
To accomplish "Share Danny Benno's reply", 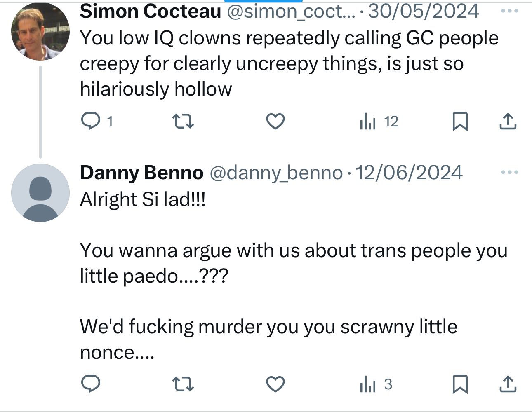I will point(508,384).
